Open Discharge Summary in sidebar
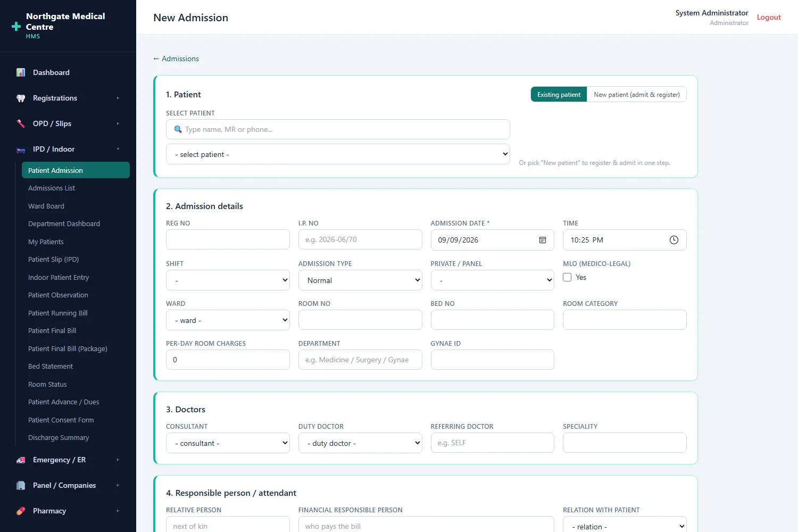This screenshot has height=532, width=798. coord(59,437)
